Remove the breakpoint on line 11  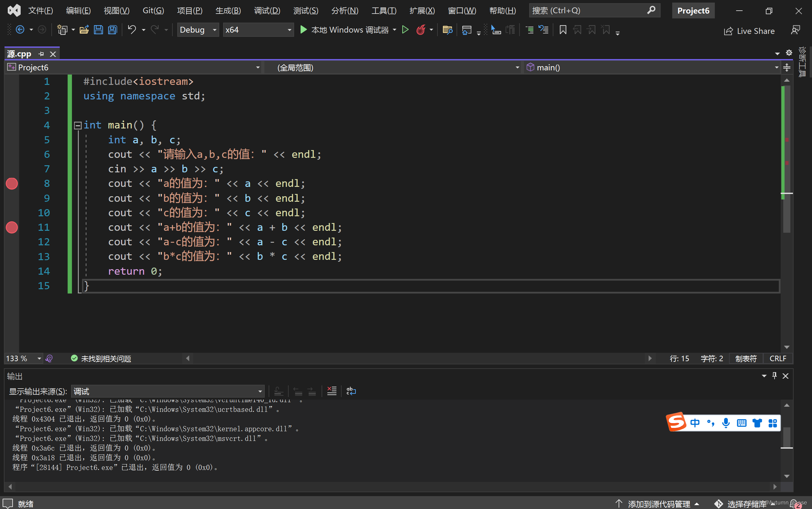(12, 228)
